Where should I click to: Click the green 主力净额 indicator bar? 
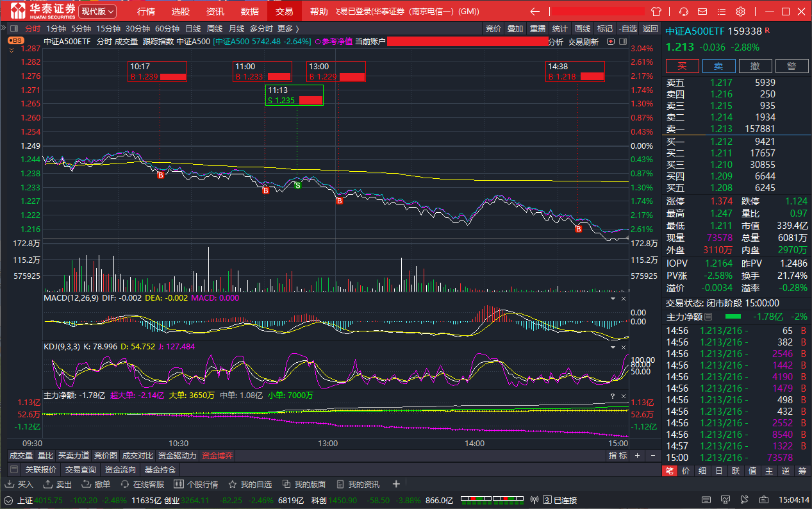tap(733, 317)
